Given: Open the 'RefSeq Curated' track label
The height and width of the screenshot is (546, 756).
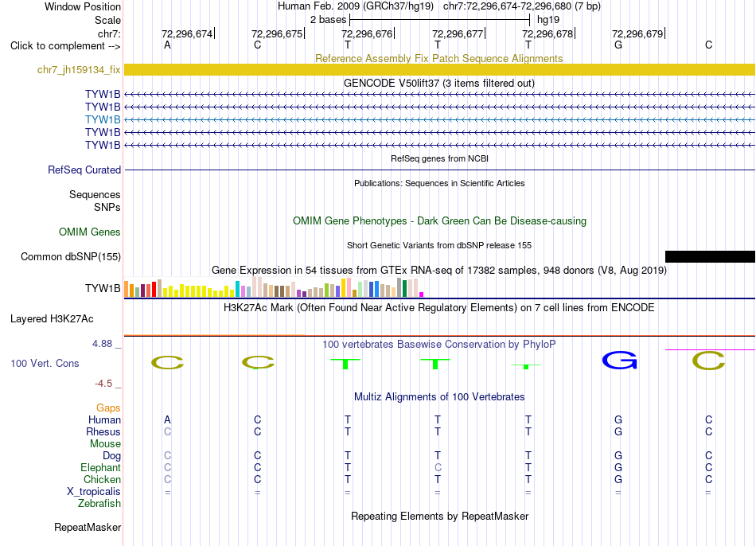Looking at the screenshot, I should [84, 170].
